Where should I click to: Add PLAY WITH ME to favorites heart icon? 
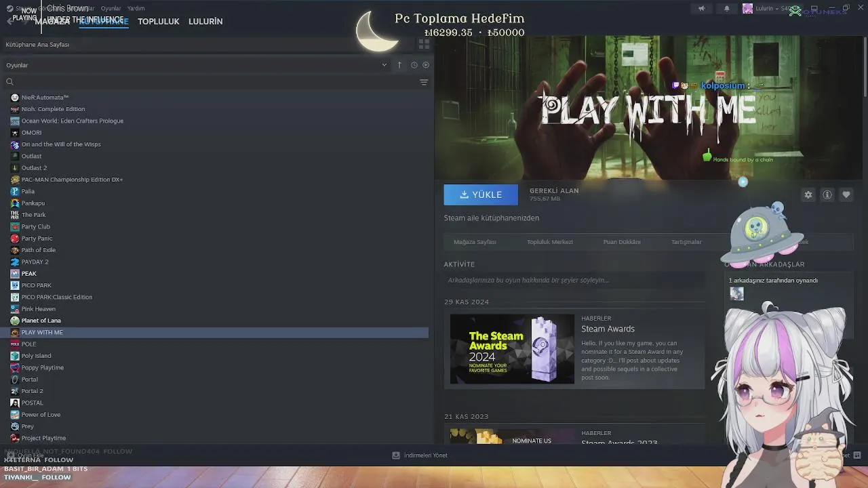[846, 195]
